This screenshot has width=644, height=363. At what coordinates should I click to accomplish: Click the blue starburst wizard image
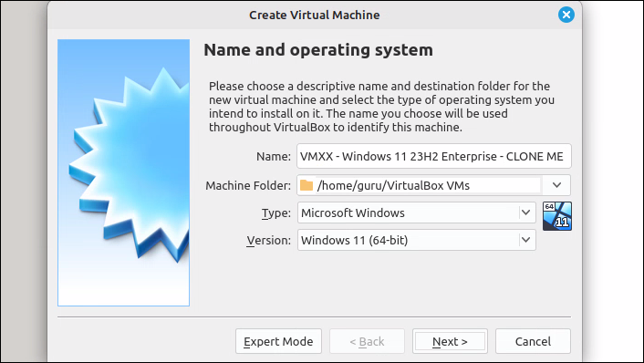coord(124,172)
